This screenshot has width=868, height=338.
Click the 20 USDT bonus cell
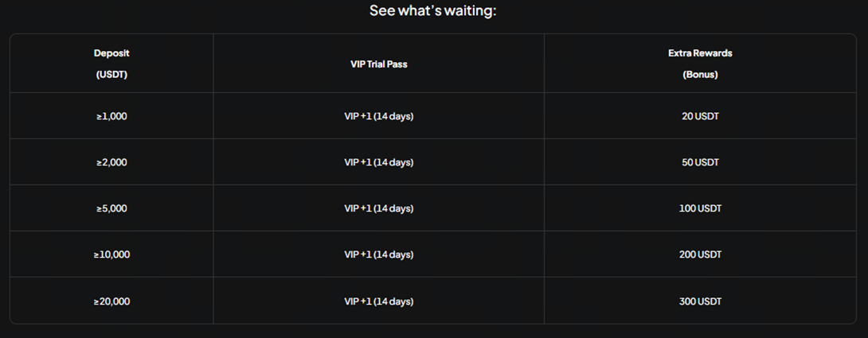(701, 116)
